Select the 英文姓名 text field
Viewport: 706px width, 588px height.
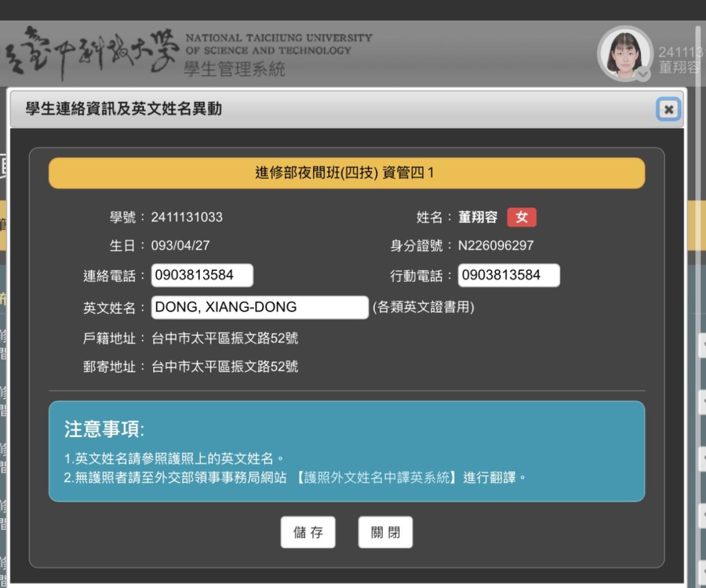(259, 307)
